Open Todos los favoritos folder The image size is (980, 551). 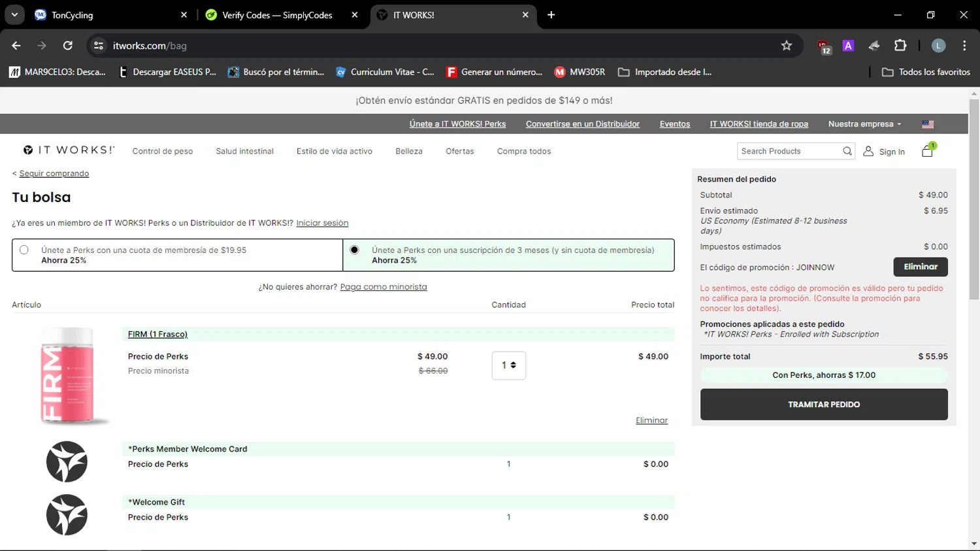(x=926, y=72)
